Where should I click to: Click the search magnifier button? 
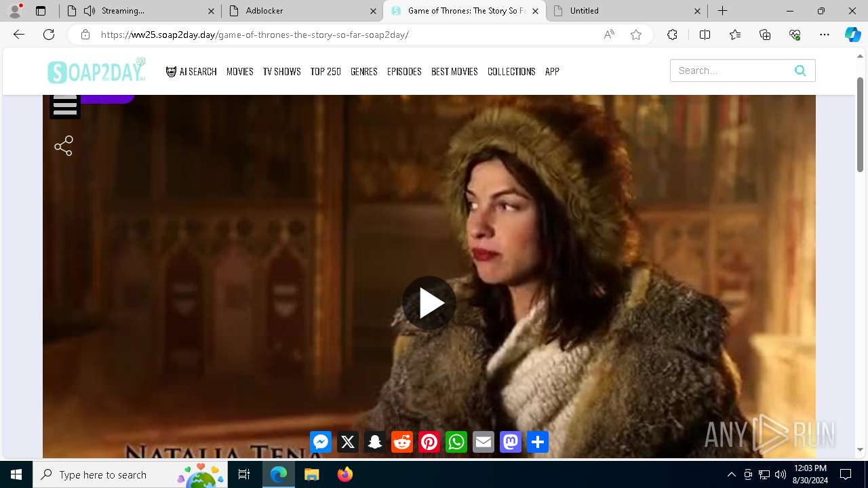[800, 70]
